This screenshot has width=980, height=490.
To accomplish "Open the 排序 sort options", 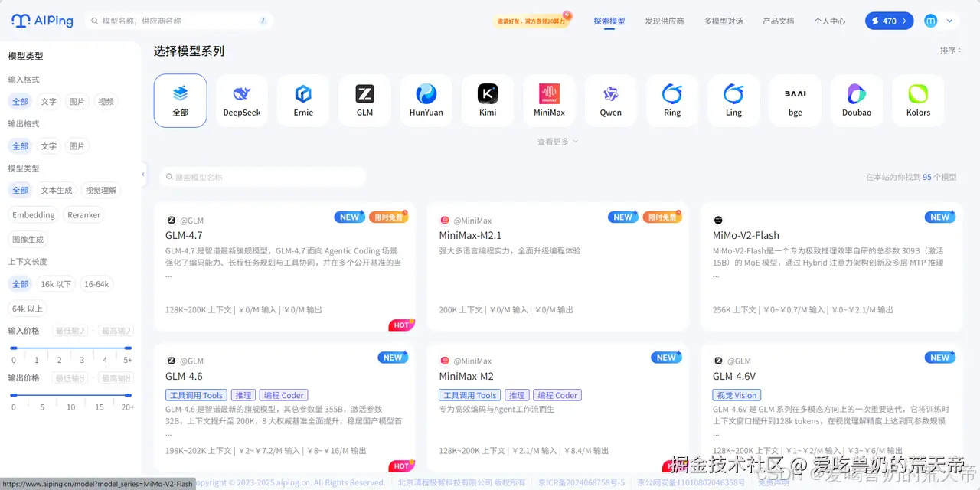I will click(949, 50).
